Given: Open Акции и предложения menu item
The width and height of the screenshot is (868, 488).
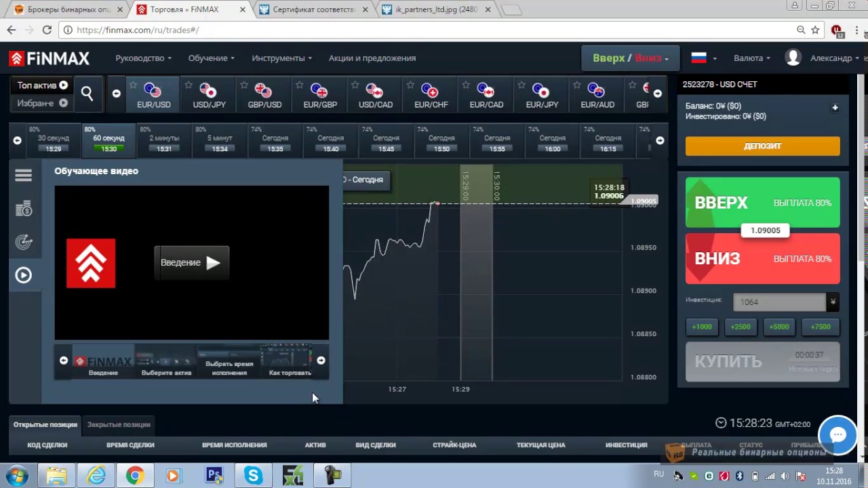Looking at the screenshot, I should pos(372,58).
